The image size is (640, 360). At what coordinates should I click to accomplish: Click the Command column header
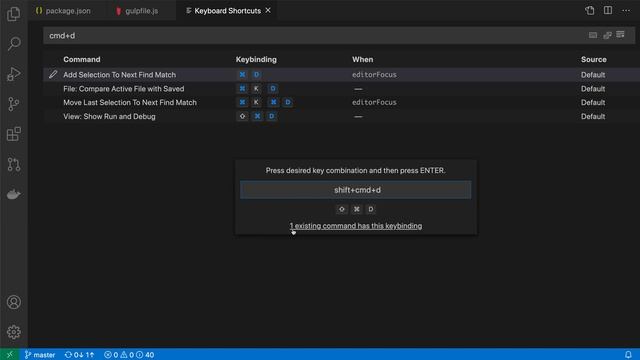point(82,59)
